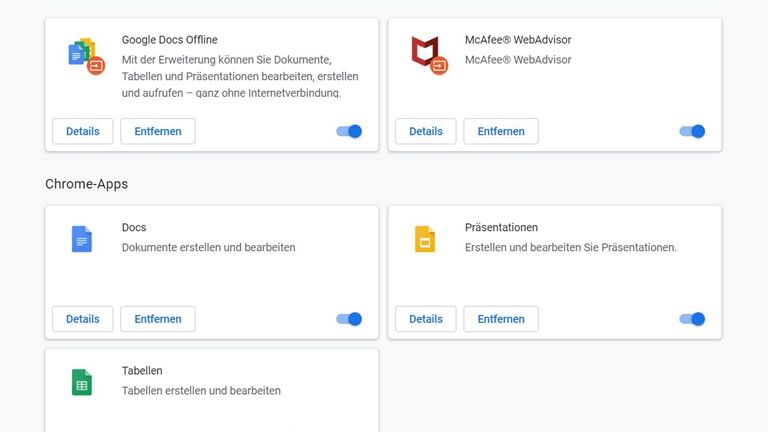
Task: Click the Tabellen app title text
Action: tap(142, 371)
